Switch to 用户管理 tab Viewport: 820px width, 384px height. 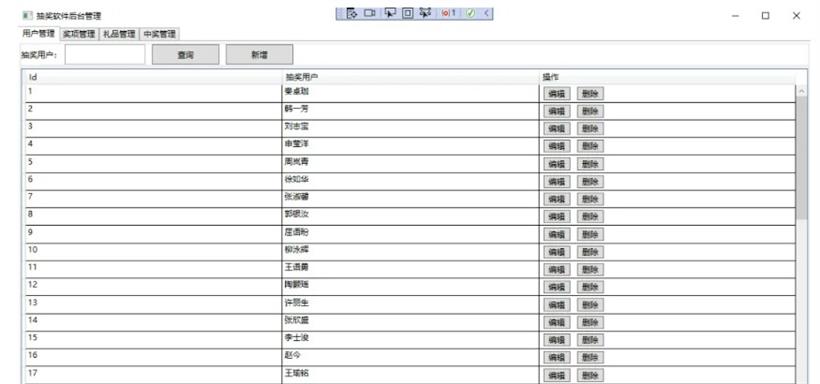38,33
